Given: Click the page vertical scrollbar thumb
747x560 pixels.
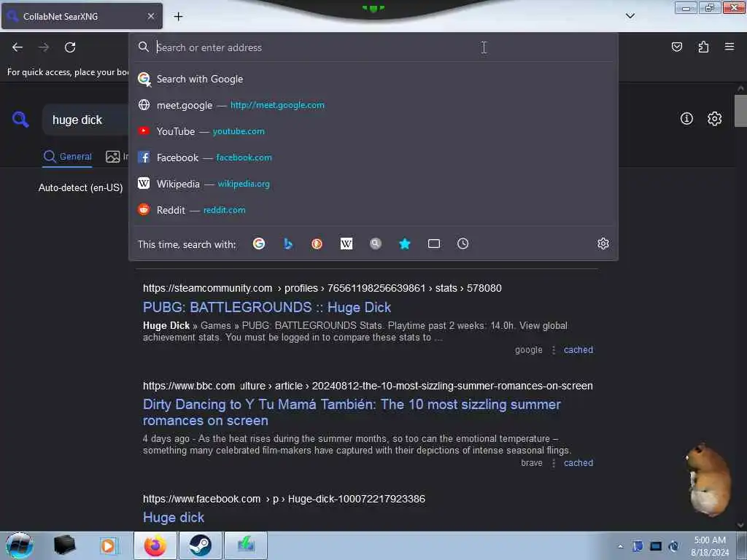Looking at the screenshot, I should tap(740, 111).
